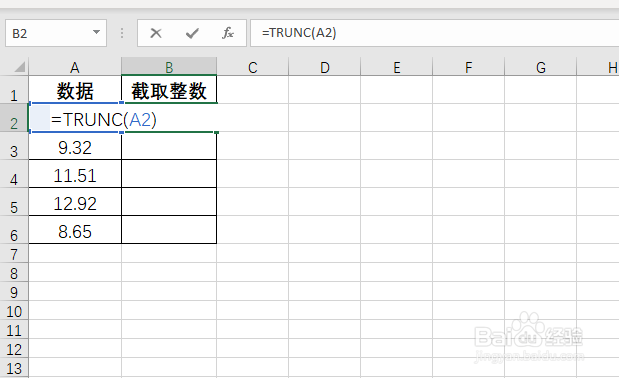Select the 数据 header cell
The image size is (619, 378).
tap(75, 91)
